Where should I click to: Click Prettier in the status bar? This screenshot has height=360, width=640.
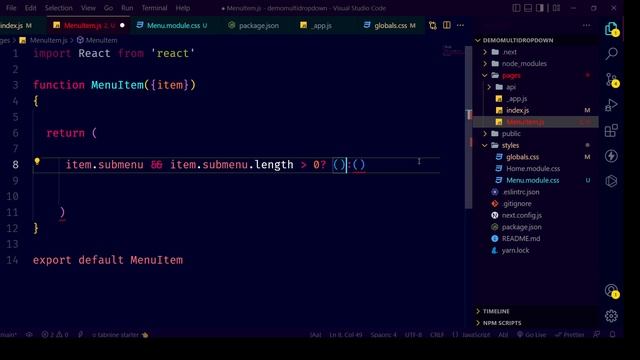tap(570, 335)
